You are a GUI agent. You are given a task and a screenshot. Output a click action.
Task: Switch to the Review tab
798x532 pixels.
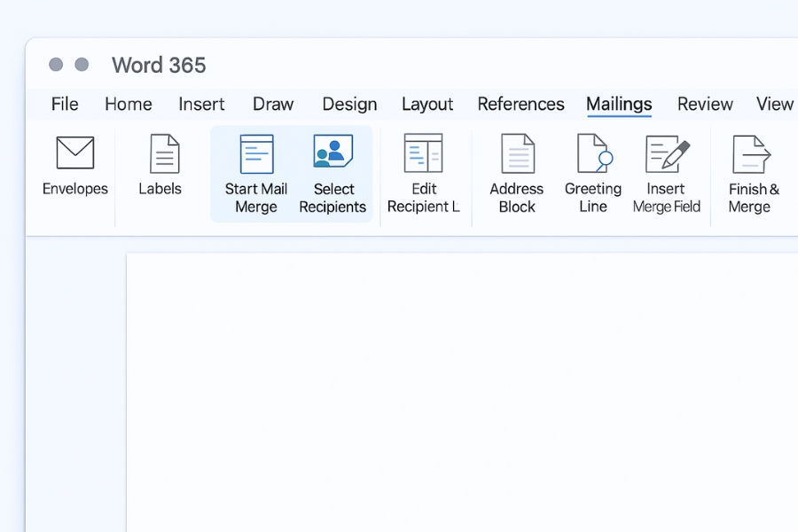point(705,104)
